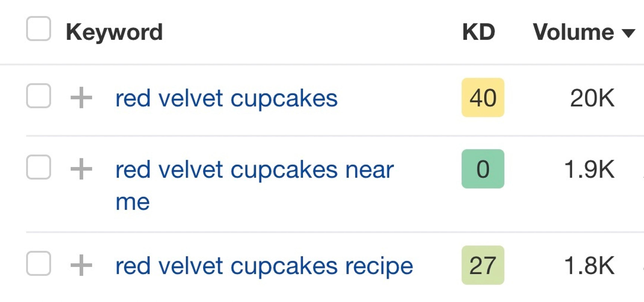Click the green KD 0 badge
The image size is (644, 302).
click(x=483, y=169)
